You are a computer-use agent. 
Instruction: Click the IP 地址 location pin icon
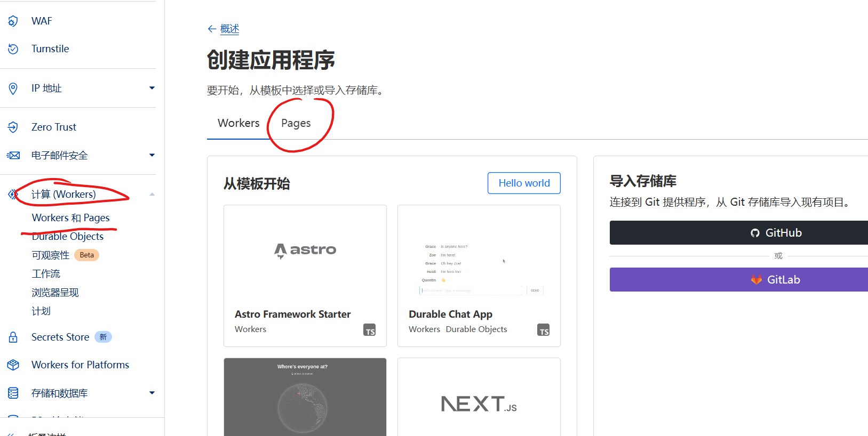tap(13, 88)
